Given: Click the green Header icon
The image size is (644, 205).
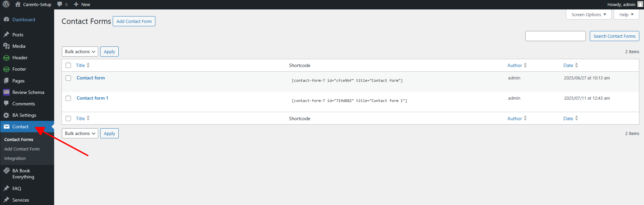Looking at the screenshot, I should 6,58.
